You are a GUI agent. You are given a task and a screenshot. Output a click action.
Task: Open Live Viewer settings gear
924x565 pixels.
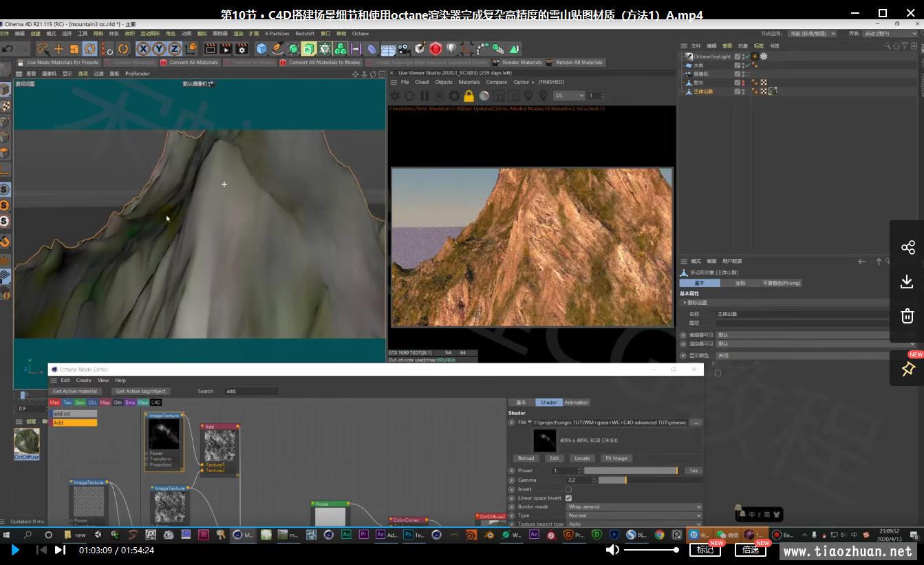click(454, 96)
